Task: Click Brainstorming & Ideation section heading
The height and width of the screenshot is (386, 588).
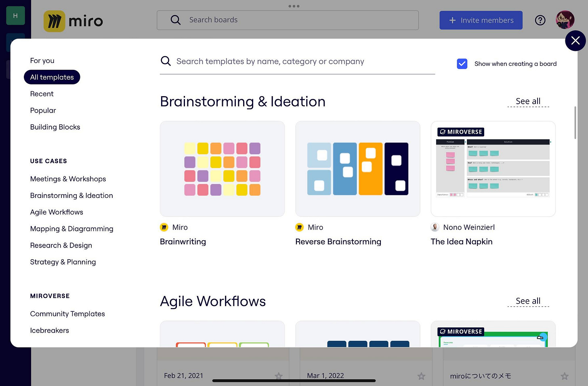Action: [243, 101]
